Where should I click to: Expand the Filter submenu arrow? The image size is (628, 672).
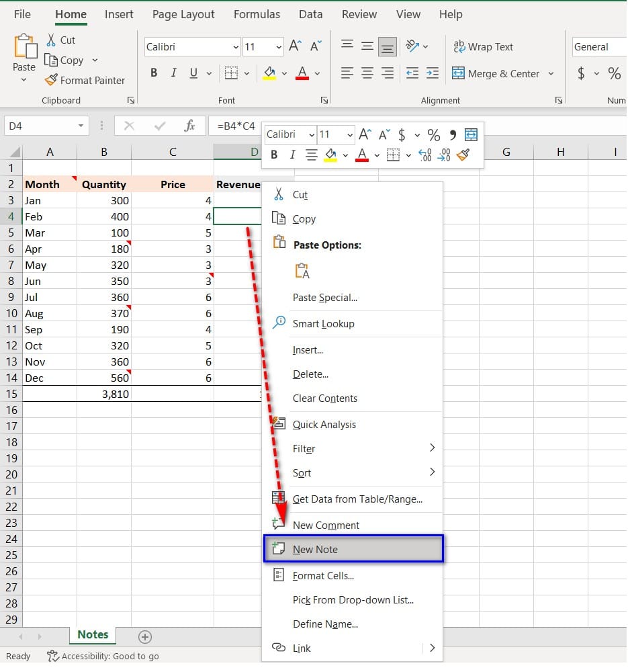click(x=433, y=448)
